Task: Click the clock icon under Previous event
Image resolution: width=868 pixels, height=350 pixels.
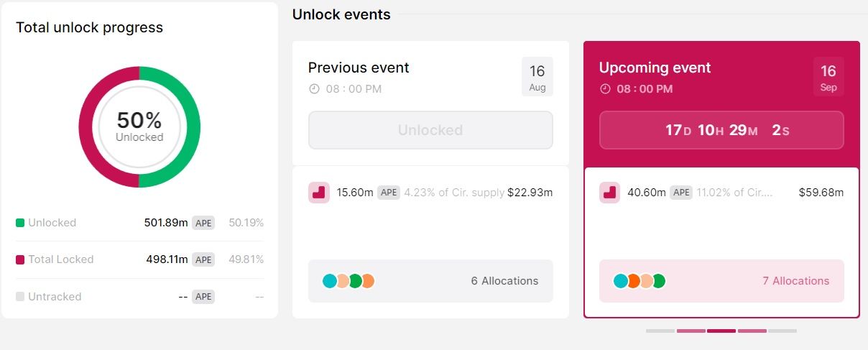Action: (x=314, y=89)
